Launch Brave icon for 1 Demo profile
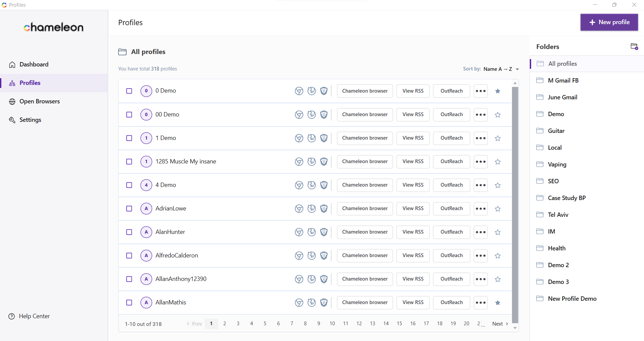644x341 pixels. tap(324, 138)
